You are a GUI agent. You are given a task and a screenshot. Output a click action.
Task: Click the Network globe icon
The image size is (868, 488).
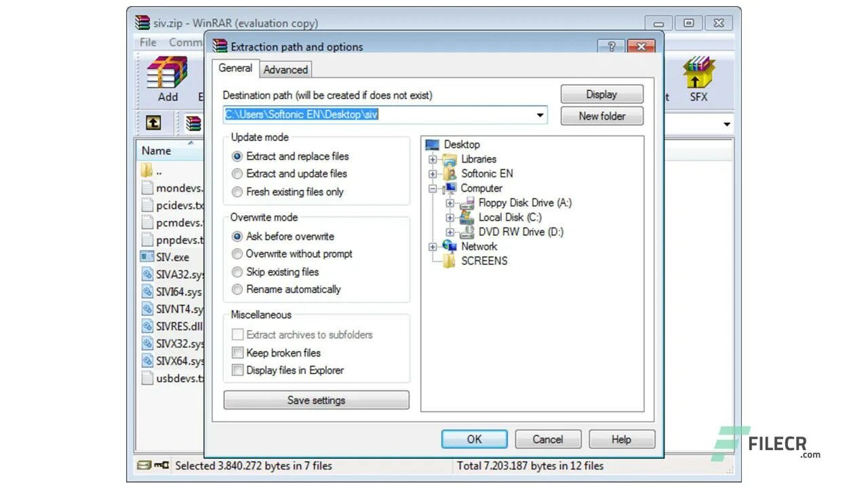pyautogui.click(x=450, y=246)
